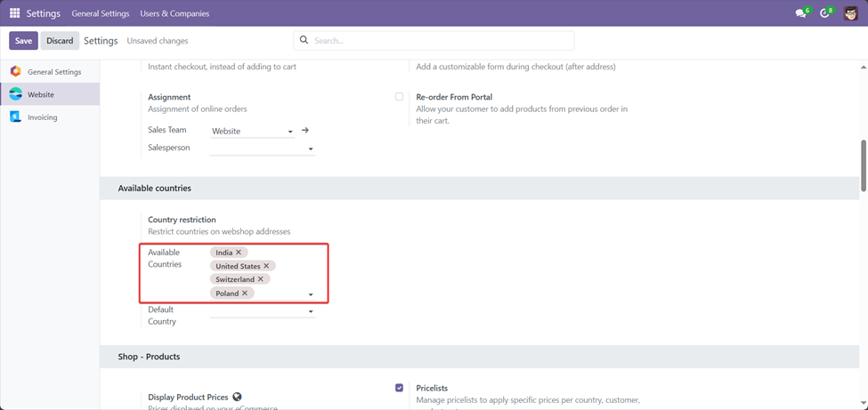
Task: Open Users & Companies menu
Action: click(174, 13)
